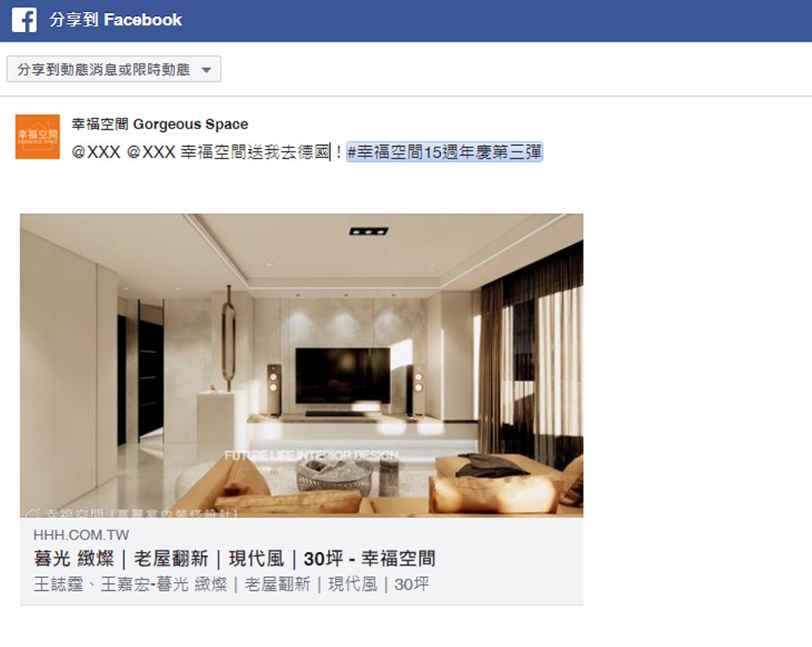Click the HHH.COM.TW source domain
Image resolution: width=812 pixels, height=647 pixels.
click(81, 535)
